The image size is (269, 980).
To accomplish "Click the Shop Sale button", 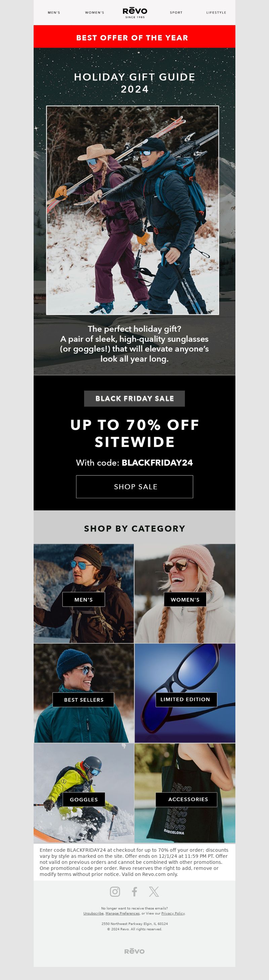I will [x=134, y=486].
